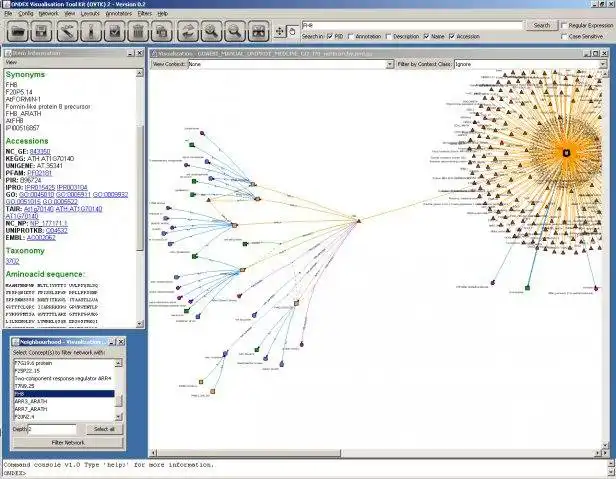Click the Item Information vertical scrollbar thumb
616x479 pixels.
[x=140, y=187]
